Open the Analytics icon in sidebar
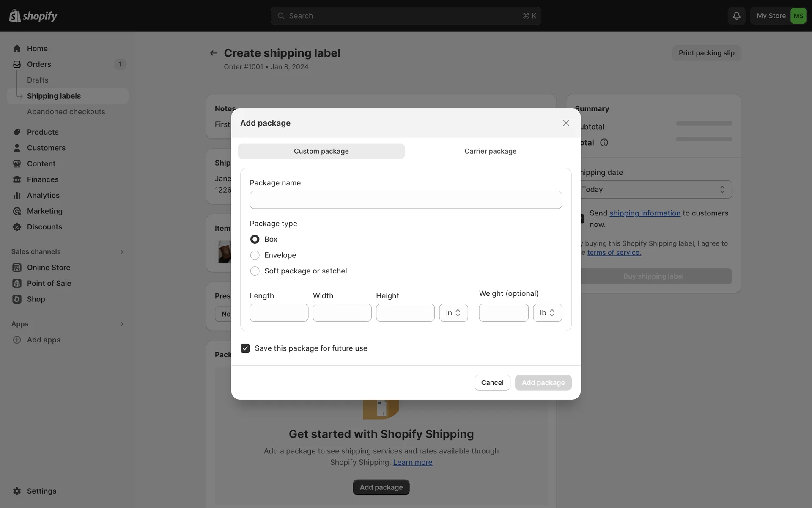 coord(17,195)
